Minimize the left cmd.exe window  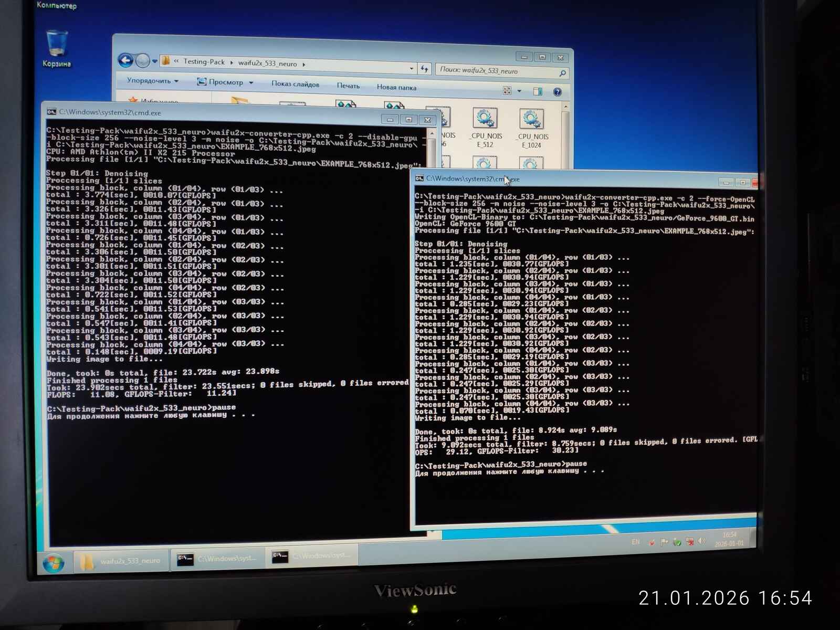[x=390, y=120]
